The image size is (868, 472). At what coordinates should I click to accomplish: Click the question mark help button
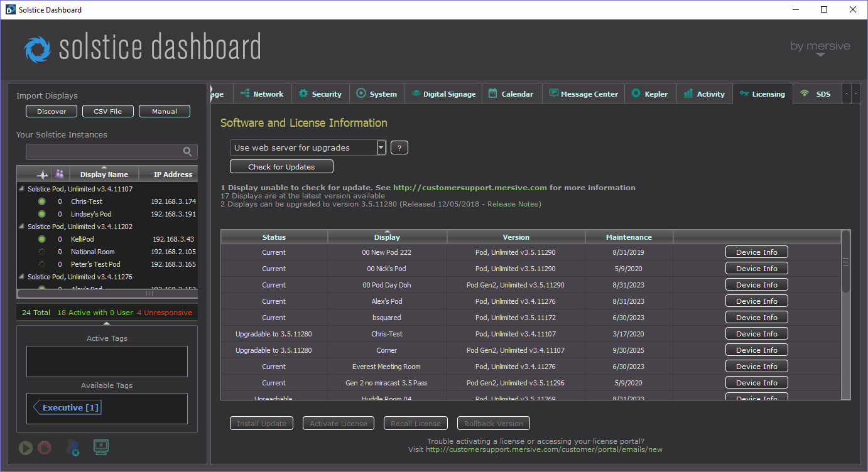tap(399, 147)
